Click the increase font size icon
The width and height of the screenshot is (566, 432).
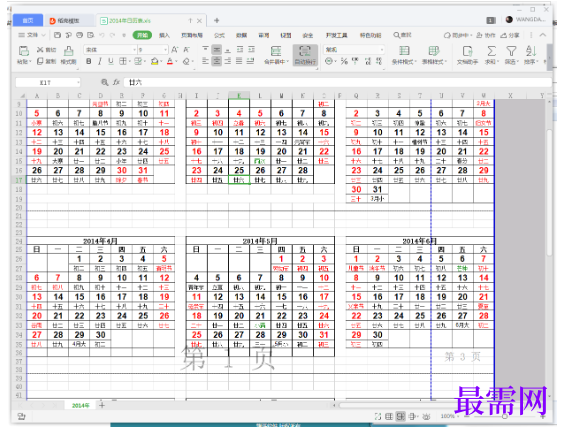point(175,49)
